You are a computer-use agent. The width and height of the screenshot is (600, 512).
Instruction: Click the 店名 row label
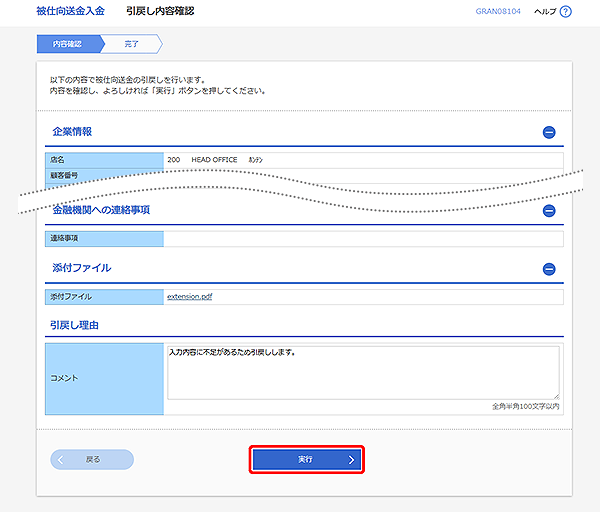coord(57,160)
